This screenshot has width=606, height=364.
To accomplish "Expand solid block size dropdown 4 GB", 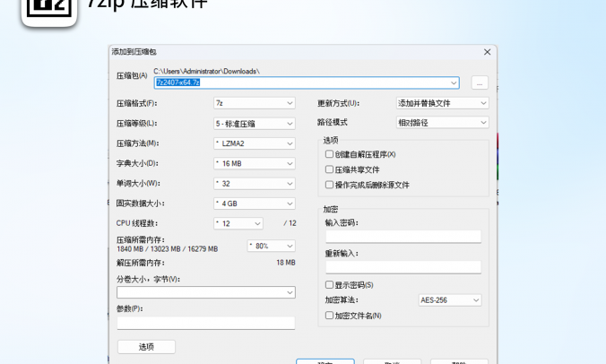I will click(x=255, y=204).
